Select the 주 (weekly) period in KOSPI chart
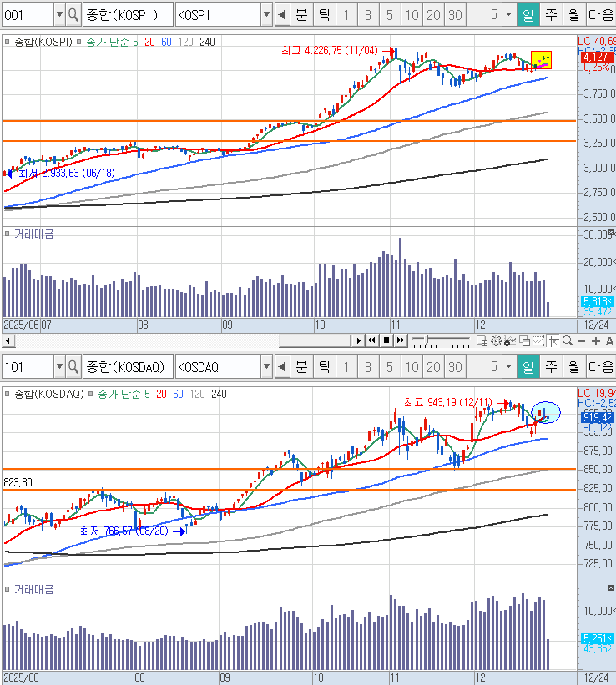The image size is (616, 685). (551, 14)
